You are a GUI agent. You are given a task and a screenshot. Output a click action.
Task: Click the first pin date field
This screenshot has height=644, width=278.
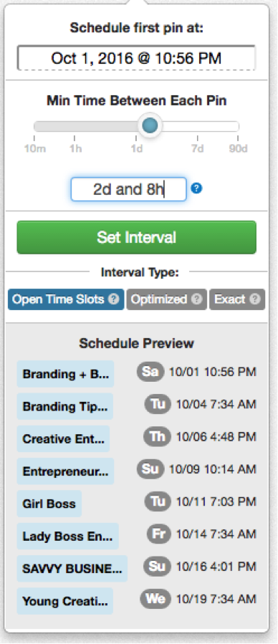136,58
